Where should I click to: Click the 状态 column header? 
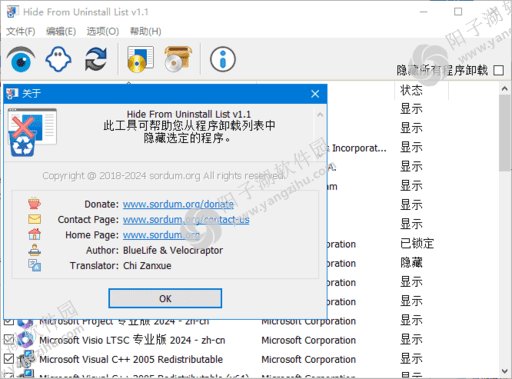pyautogui.click(x=421, y=90)
